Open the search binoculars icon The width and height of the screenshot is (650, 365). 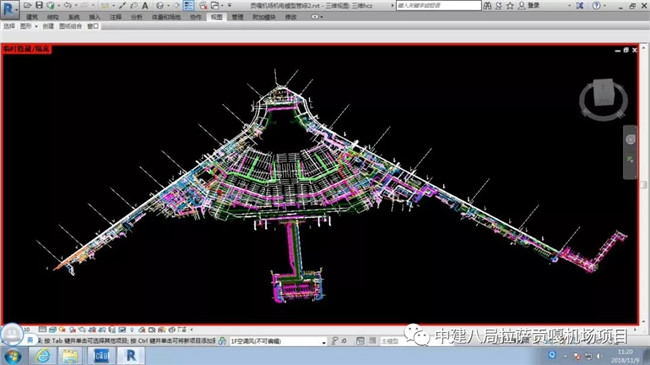(488, 5)
